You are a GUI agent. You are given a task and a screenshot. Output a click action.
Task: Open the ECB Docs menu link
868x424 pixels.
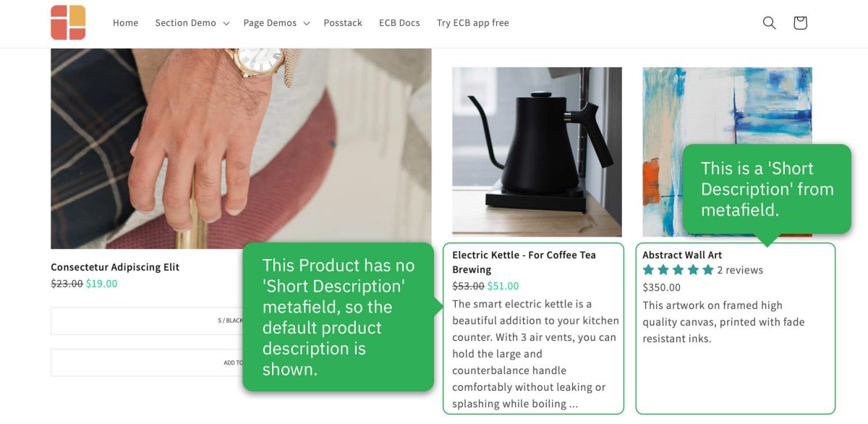399,23
